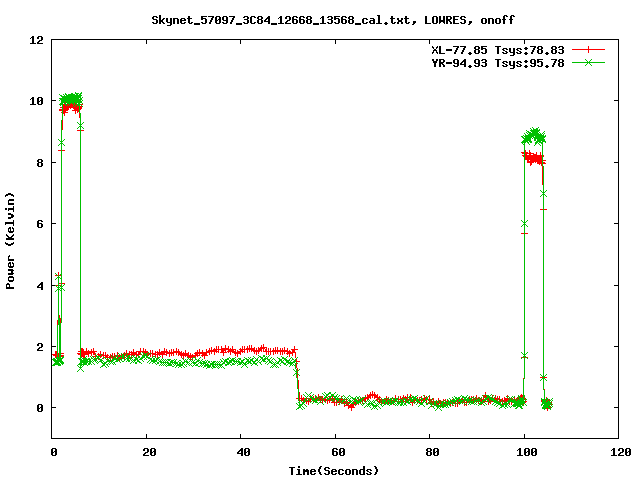Viewport: 640px width, 480px height.
Task: Click the 'Time(Seconds)' x-axis label
Action: tap(334, 471)
